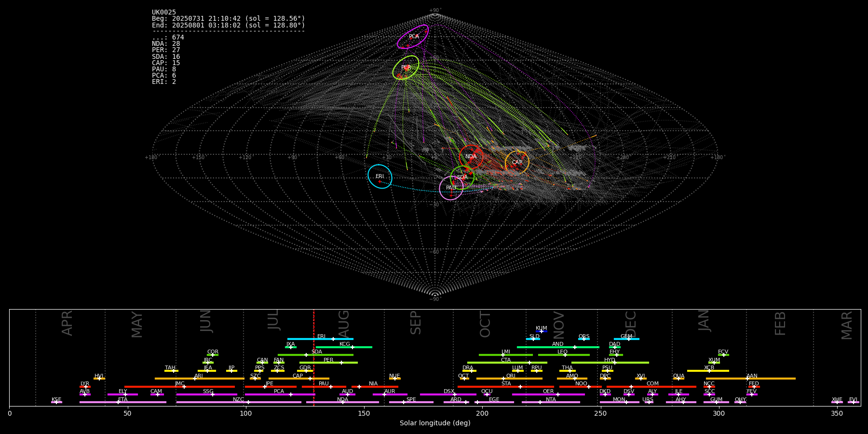Click the AUR shower bar label
Screen dimensions: 868x434
click(390, 392)
